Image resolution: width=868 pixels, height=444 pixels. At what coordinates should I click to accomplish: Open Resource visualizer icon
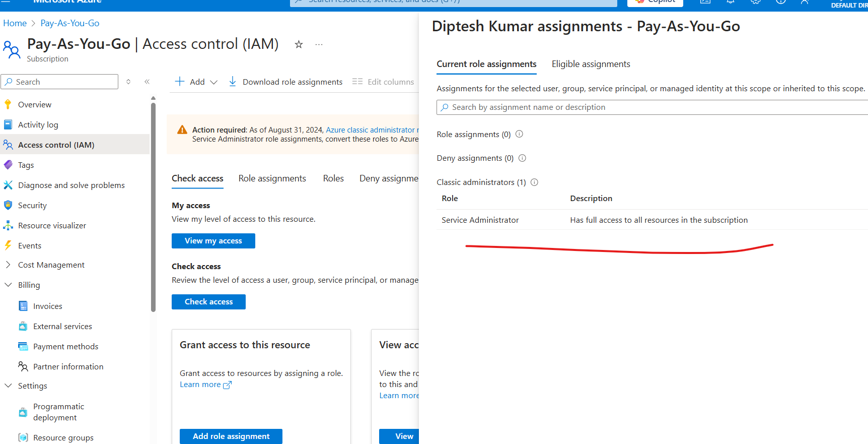tap(8, 225)
